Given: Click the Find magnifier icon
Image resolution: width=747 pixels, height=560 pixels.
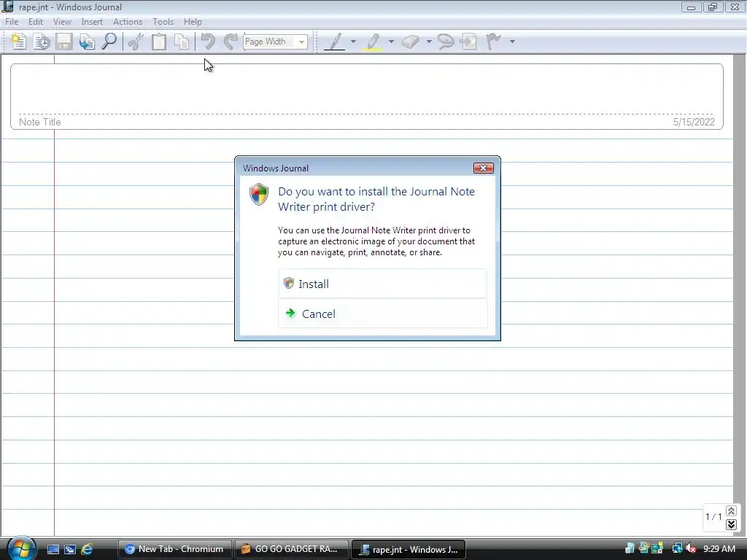Looking at the screenshot, I should click(x=109, y=42).
